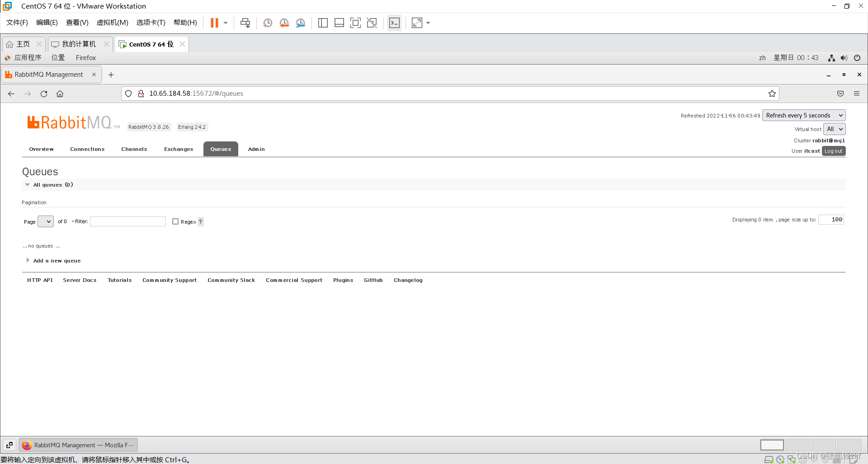Open the 查看(V) menu
Image resolution: width=868 pixels, height=464 pixels.
[77, 23]
